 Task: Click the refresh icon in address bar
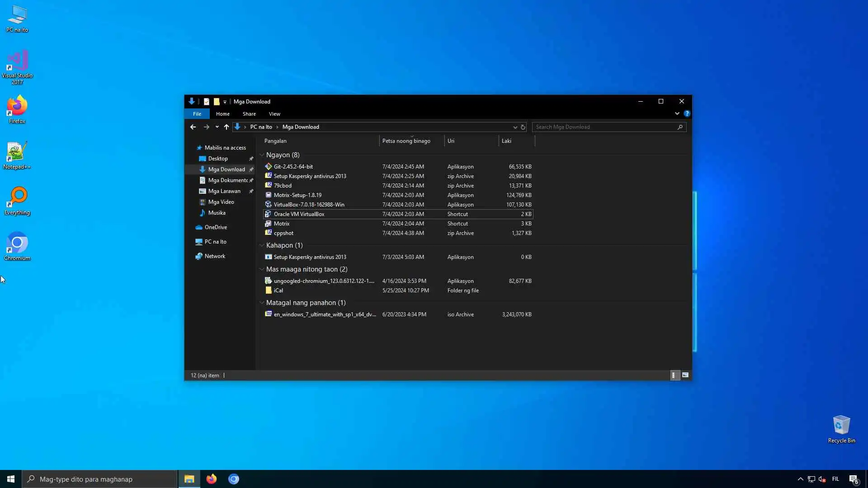point(523,127)
